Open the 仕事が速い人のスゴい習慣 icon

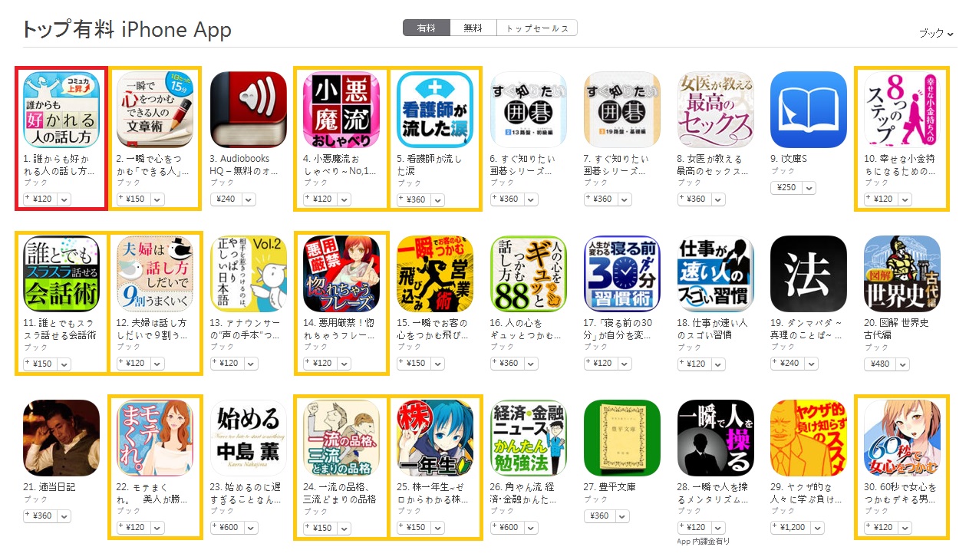716,274
